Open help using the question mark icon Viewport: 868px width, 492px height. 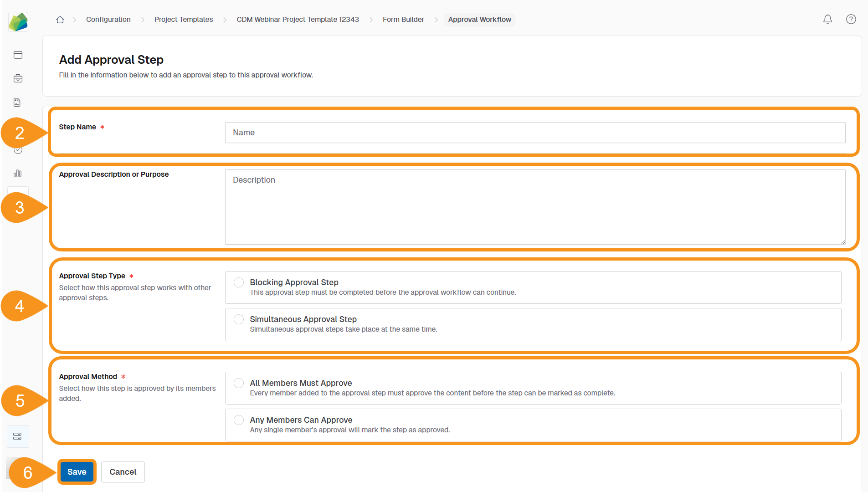pos(851,19)
